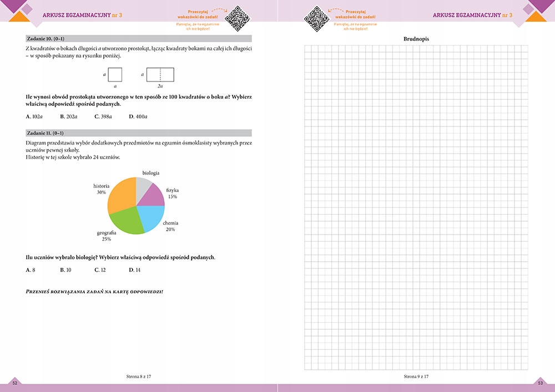The width and height of the screenshot is (555, 392).
Task: Click left page title 'ARKUSZ EGZAMINACYJNY nr 3'
Action: (x=82, y=15)
